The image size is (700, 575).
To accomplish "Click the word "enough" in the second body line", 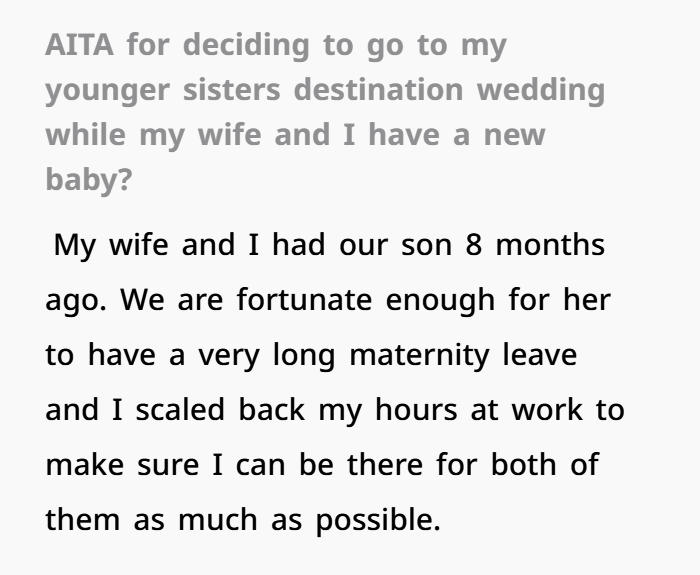I will coord(440,300).
